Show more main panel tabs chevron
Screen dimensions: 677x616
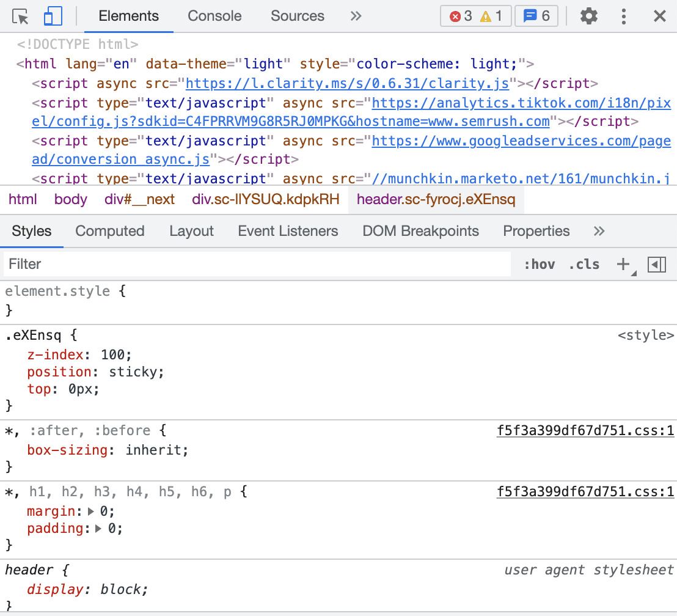[356, 16]
